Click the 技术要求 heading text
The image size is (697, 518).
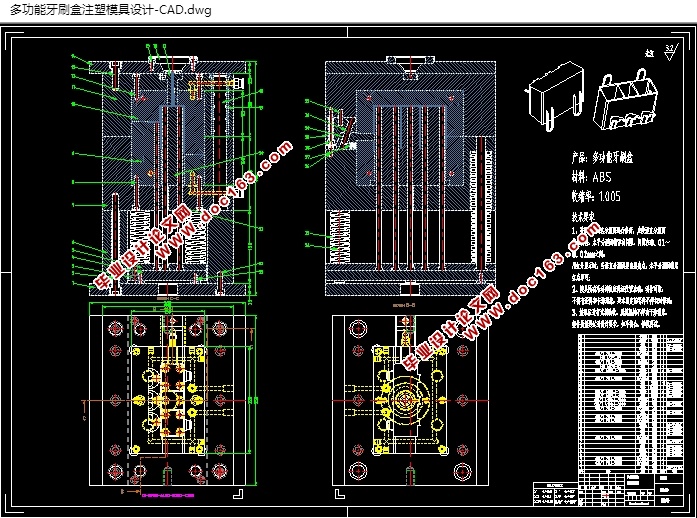tap(583, 217)
